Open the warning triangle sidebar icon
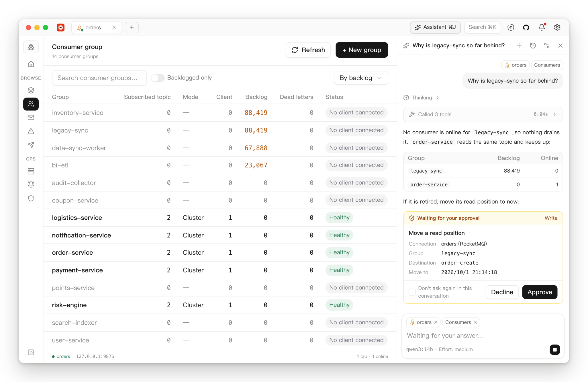 (31, 131)
